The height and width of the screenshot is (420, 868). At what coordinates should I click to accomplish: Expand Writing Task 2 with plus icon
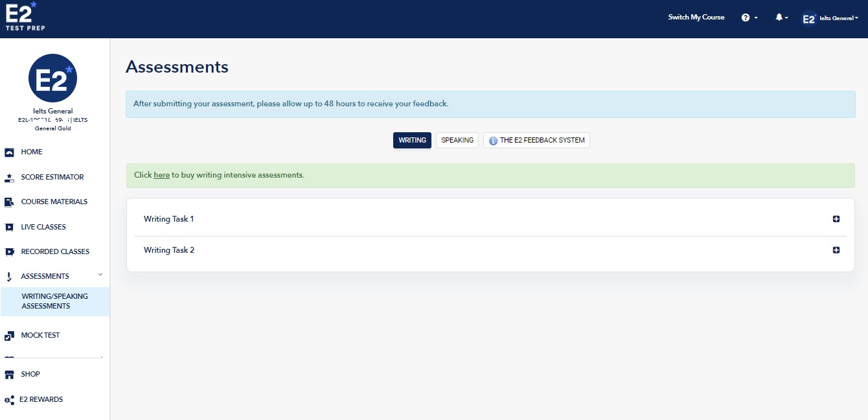[836, 250]
